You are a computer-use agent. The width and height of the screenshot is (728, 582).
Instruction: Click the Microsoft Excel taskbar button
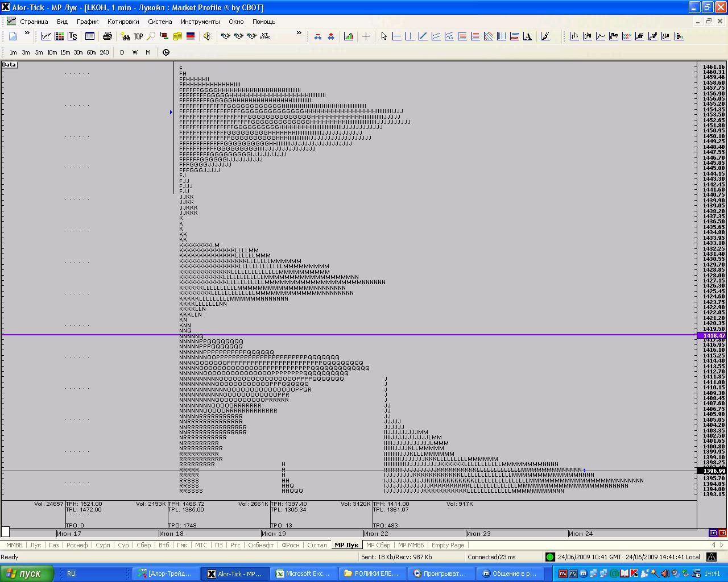pyautogui.click(x=303, y=573)
